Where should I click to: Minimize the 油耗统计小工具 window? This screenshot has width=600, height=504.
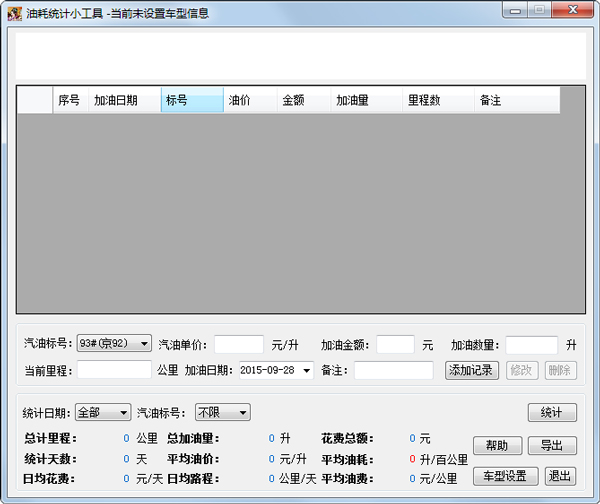point(515,11)
